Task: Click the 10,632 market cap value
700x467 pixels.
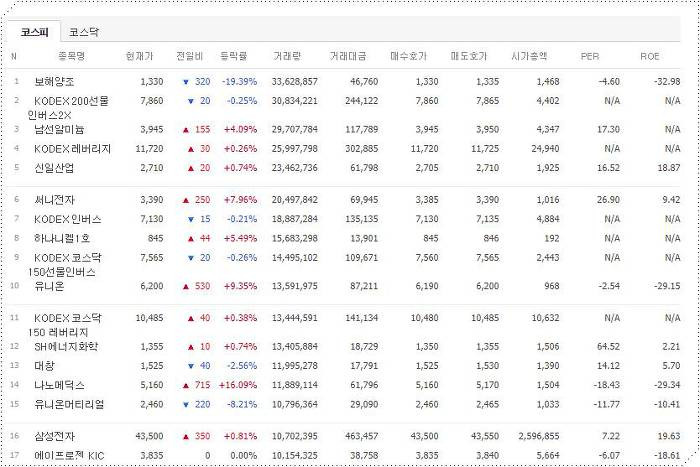Action: pyautogui.click(x=546, y=318)
